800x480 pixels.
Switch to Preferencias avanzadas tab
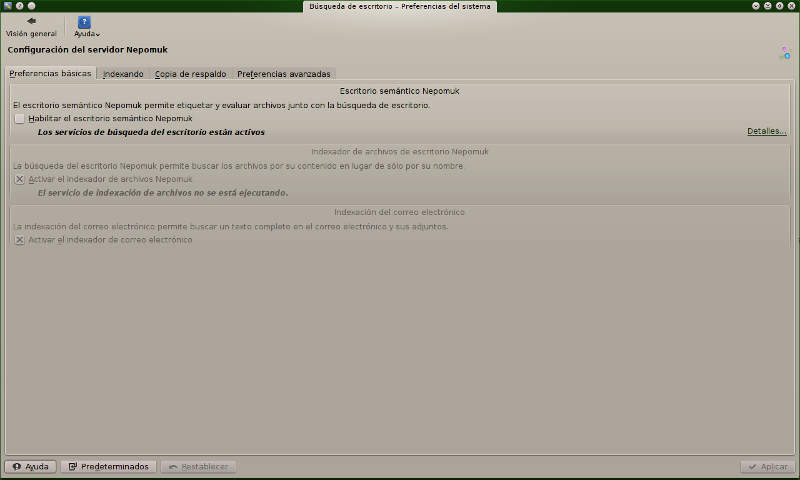pos(284,74)
